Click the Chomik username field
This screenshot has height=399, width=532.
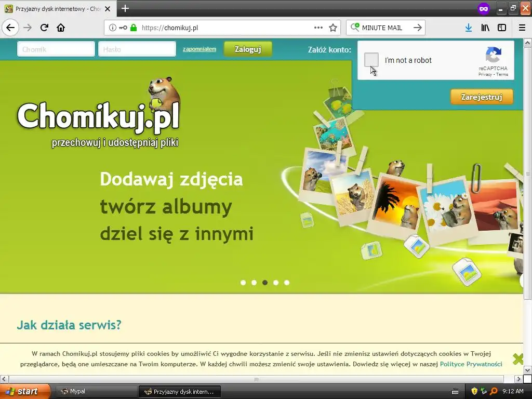[x=56, y=49]
